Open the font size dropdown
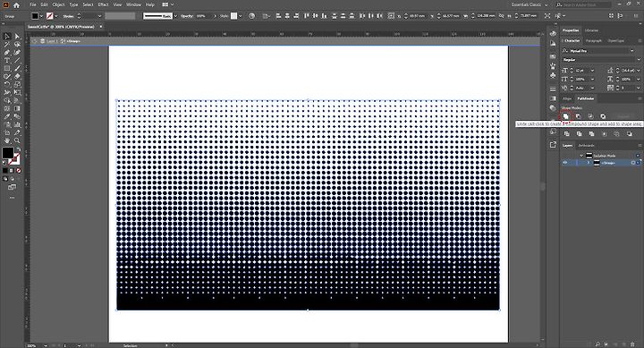Viewport: 644px width, 348px height. pos(593,71)
